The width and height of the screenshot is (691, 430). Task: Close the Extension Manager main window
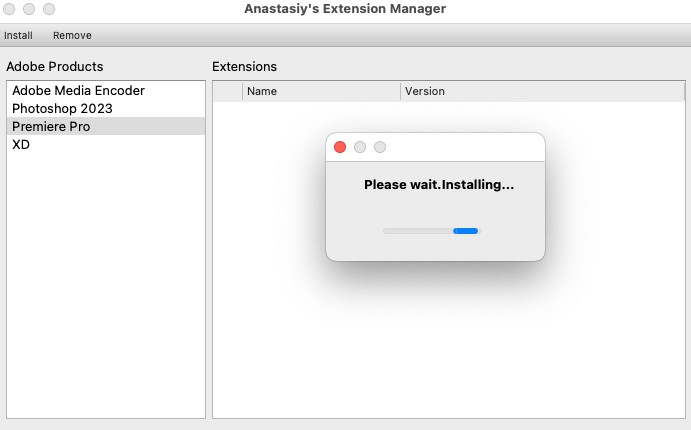tap(9, 9)
